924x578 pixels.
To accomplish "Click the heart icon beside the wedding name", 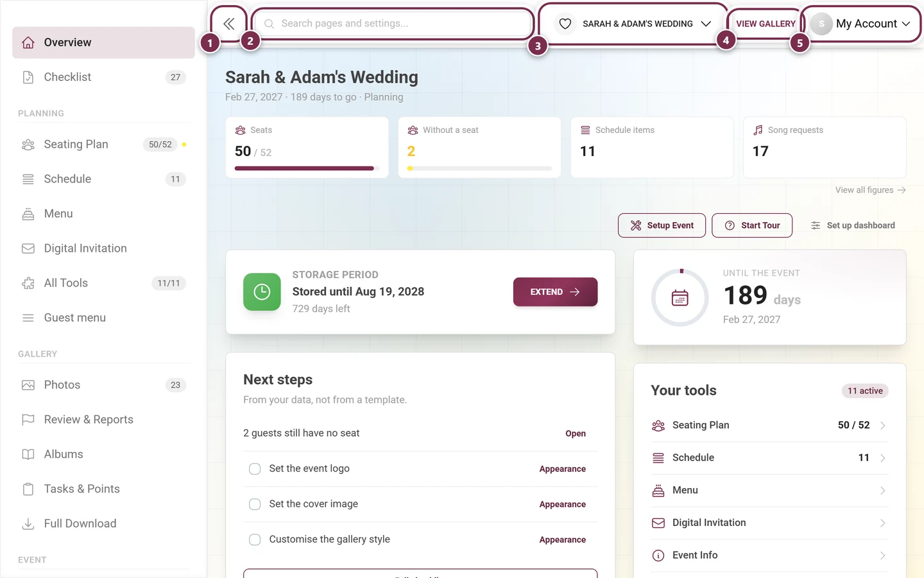I will coord(565,24).
